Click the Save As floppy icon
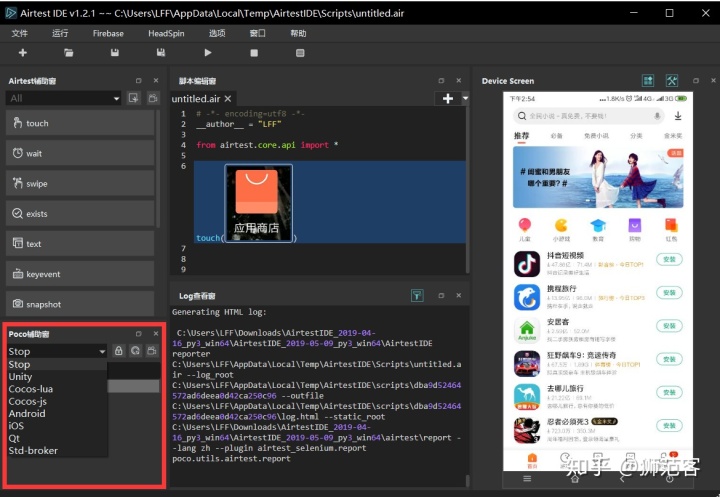The width and height of the screenshot is (720, 497). pyautogui.click(x=161, y=53)
